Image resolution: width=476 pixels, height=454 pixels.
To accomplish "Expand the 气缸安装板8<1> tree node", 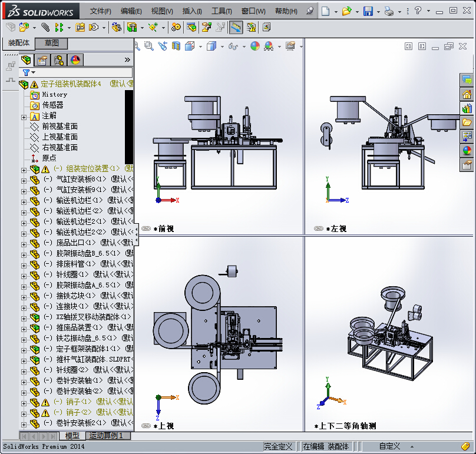I will (x=24, y=181).
